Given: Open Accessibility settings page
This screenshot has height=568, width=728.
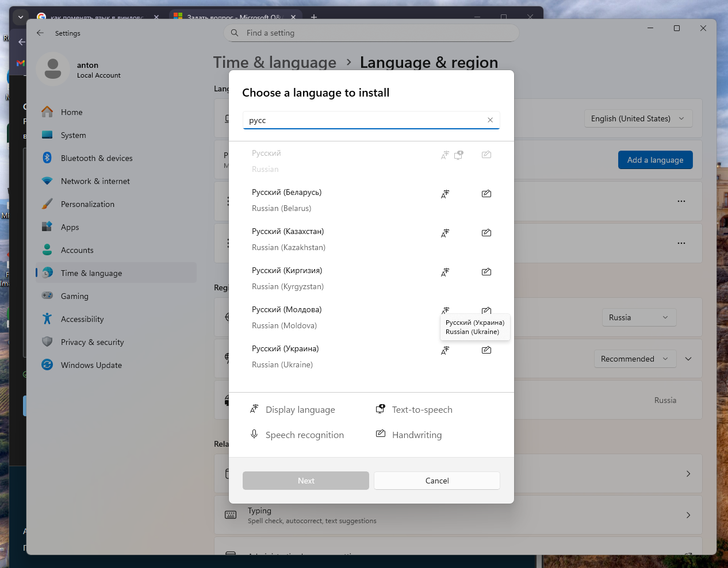Looking at the screenshot, I should 116,319.
